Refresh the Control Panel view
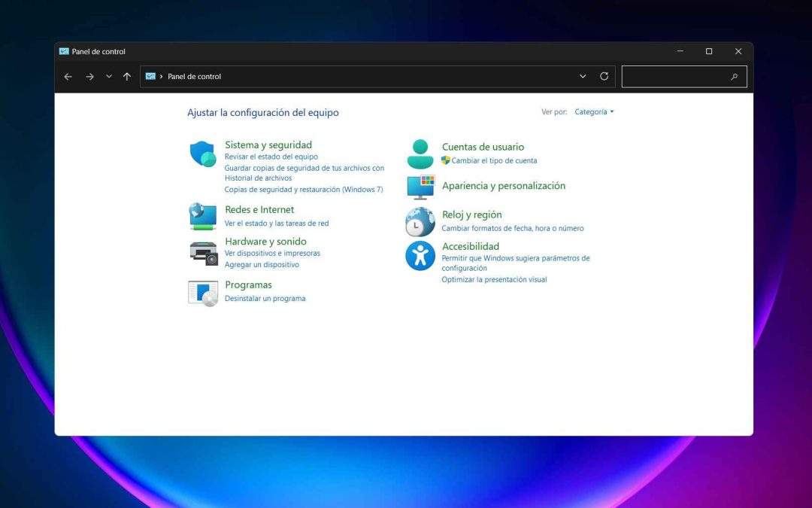The width and height of the screenshot is (812, 508). [604, 76]
